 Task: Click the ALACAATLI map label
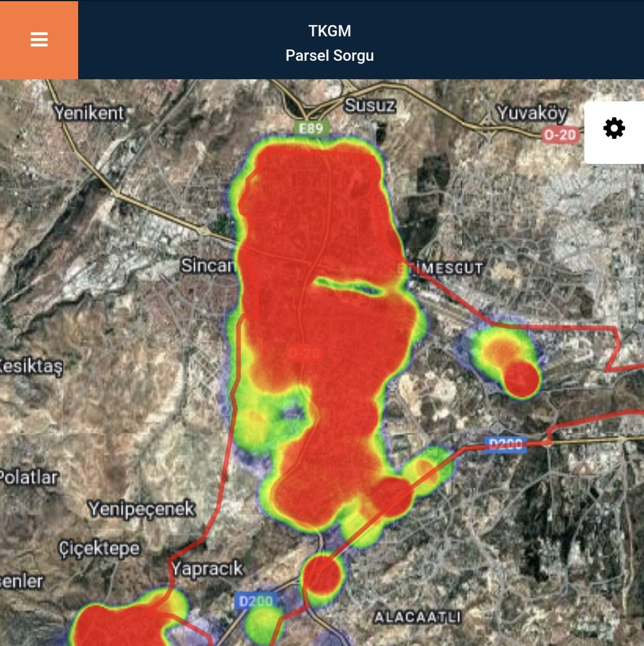(417, 617)
